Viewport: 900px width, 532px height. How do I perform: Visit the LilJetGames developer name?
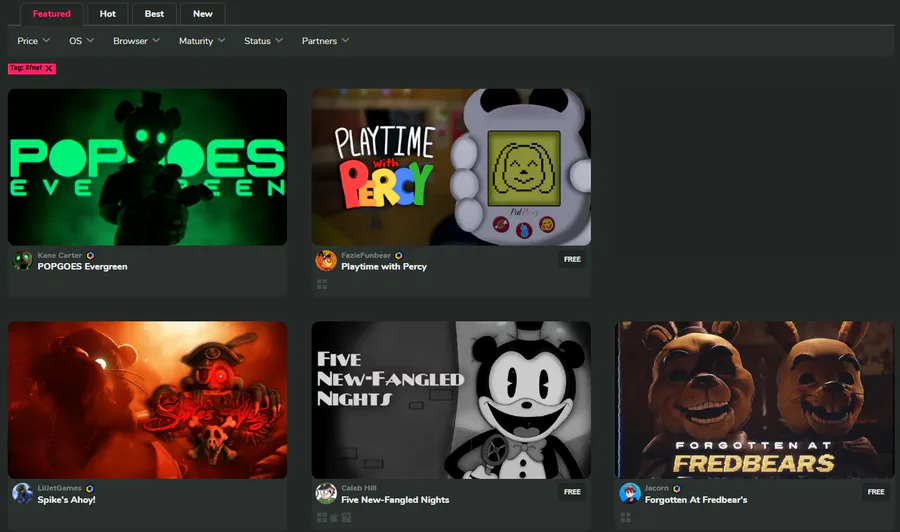(x=59, y=488)
